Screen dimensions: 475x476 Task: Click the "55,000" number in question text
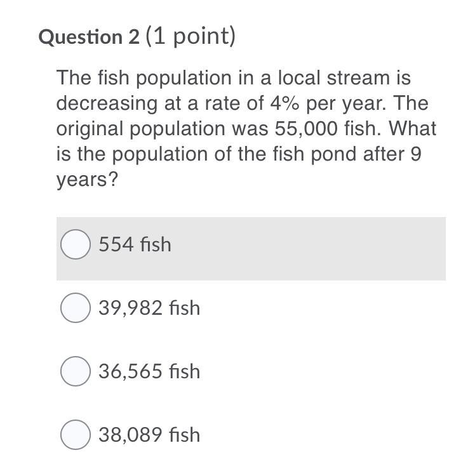(306, 128)
